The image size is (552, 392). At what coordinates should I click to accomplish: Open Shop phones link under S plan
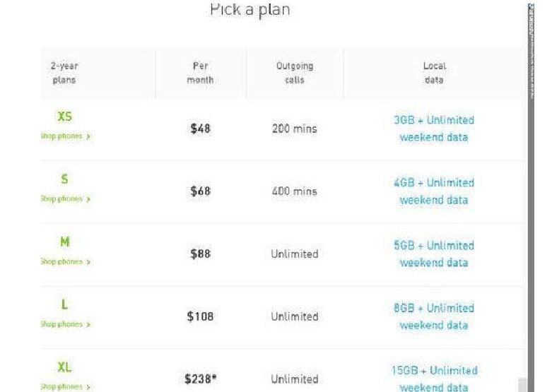click(x=65, y=199)
